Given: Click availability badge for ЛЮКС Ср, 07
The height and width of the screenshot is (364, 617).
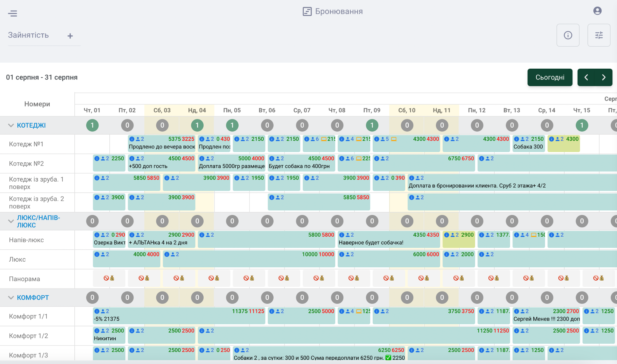Looking at the screenshot, I should [302, 221].
